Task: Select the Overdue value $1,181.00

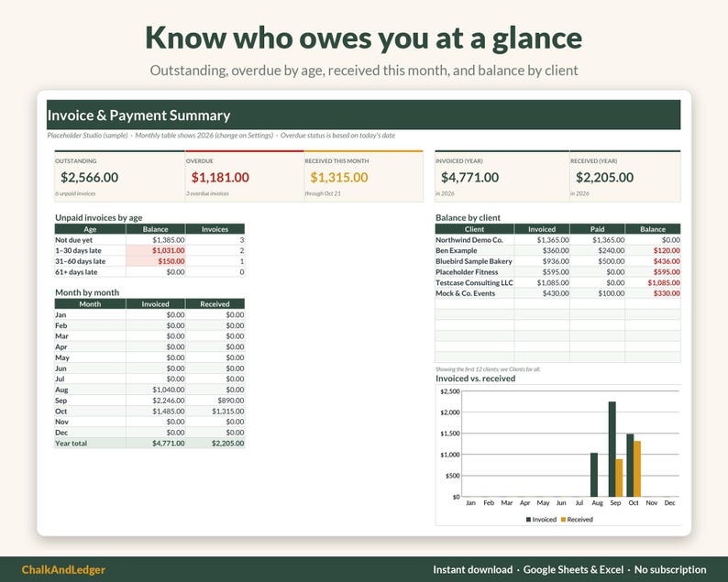Action: tap(220, 177)
